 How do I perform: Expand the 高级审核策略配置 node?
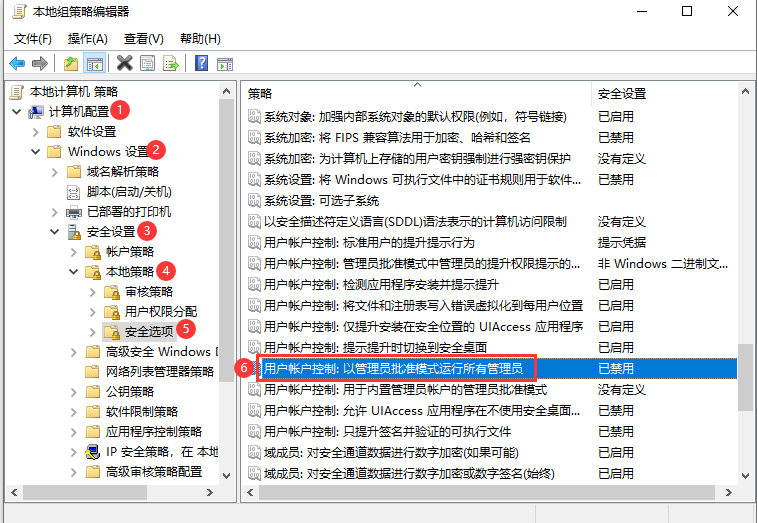tap(73, 472)
